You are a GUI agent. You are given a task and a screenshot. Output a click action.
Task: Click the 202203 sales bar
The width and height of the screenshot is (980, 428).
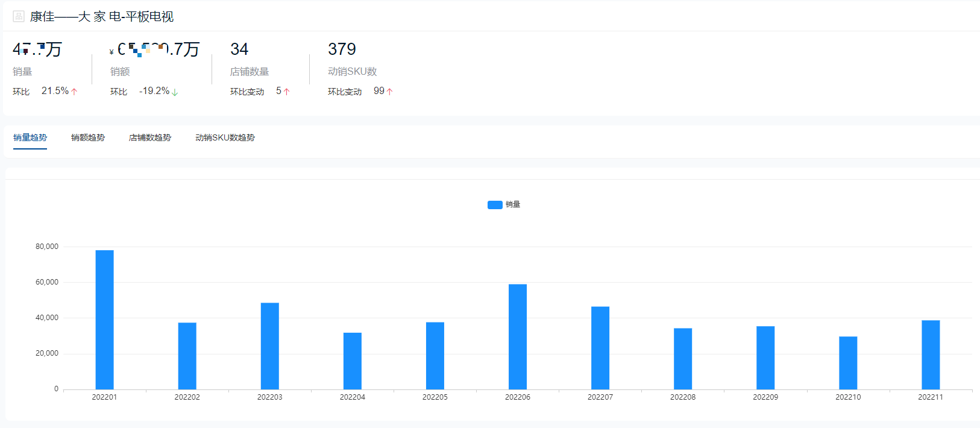pos(270,346)
